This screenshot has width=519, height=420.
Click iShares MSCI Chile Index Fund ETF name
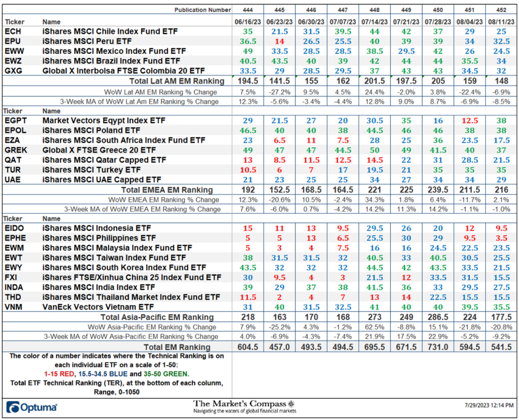pos(110,31)
